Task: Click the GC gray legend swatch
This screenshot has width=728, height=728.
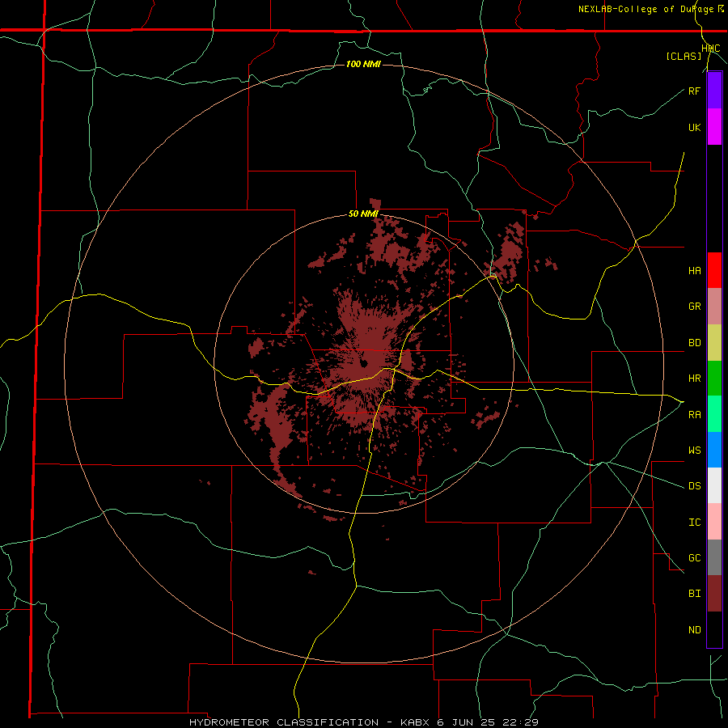Action: (714, 557)
